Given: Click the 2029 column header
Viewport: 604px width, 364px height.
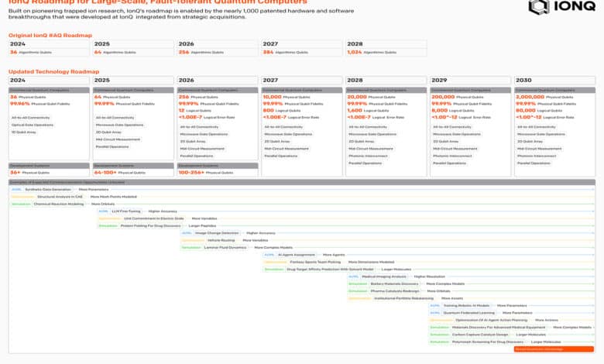Looking at the screenshot, I should (x=470, y=80).
